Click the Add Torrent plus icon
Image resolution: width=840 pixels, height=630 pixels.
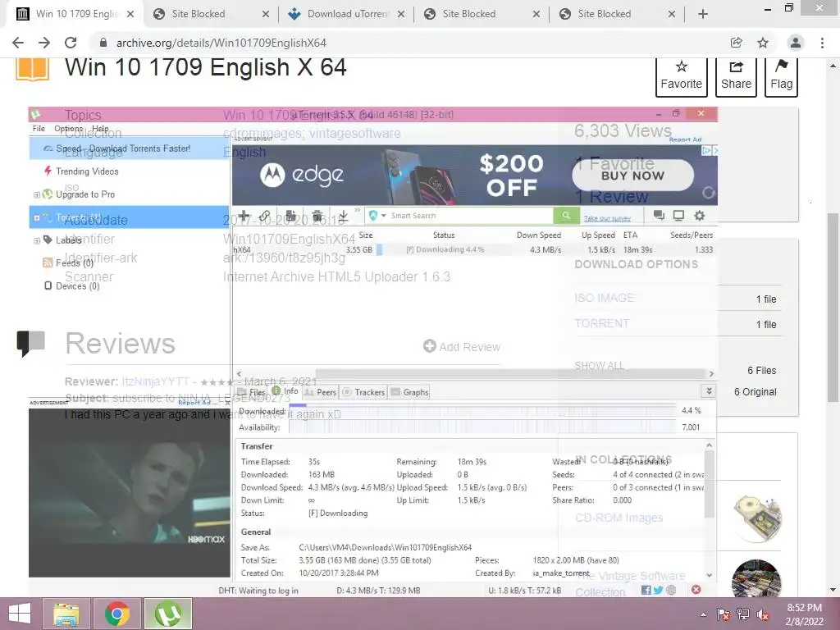coord(244,216)
